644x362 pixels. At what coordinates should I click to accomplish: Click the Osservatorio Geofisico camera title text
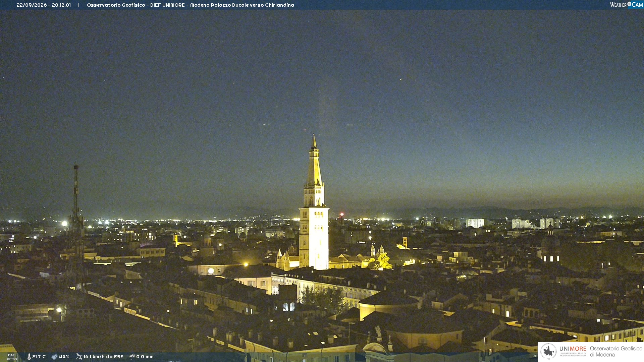tap(191, 5)
